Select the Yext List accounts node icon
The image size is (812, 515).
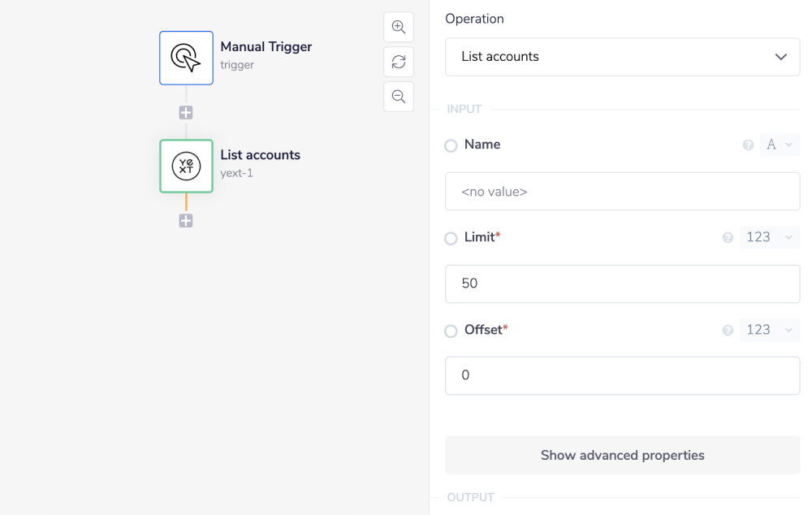pos(186,166)
